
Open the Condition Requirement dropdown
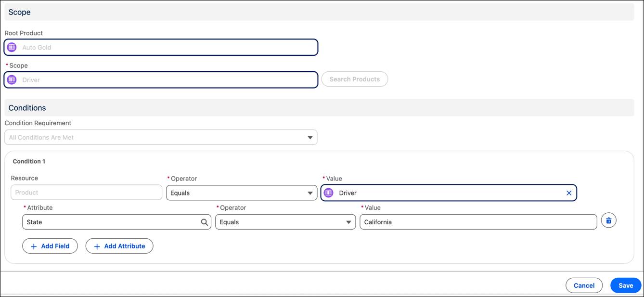pyautogui.click(x=310, y=137)
